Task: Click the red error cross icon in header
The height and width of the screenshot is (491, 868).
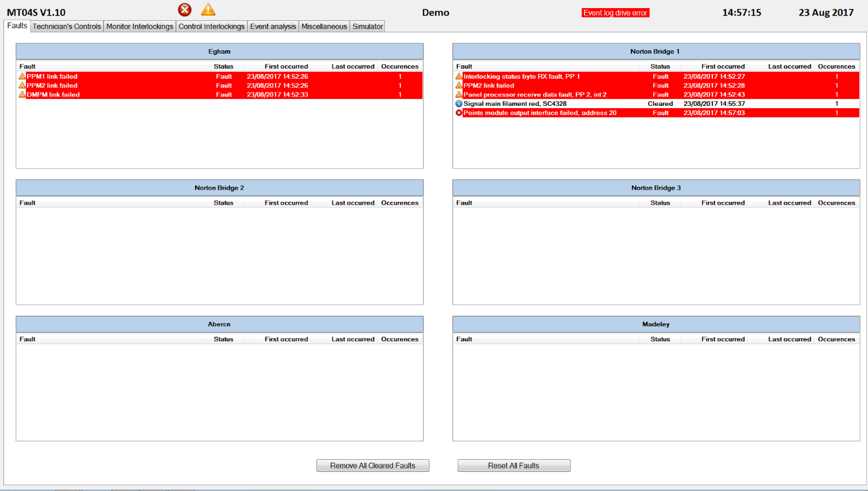Action: tap(185, 9)
